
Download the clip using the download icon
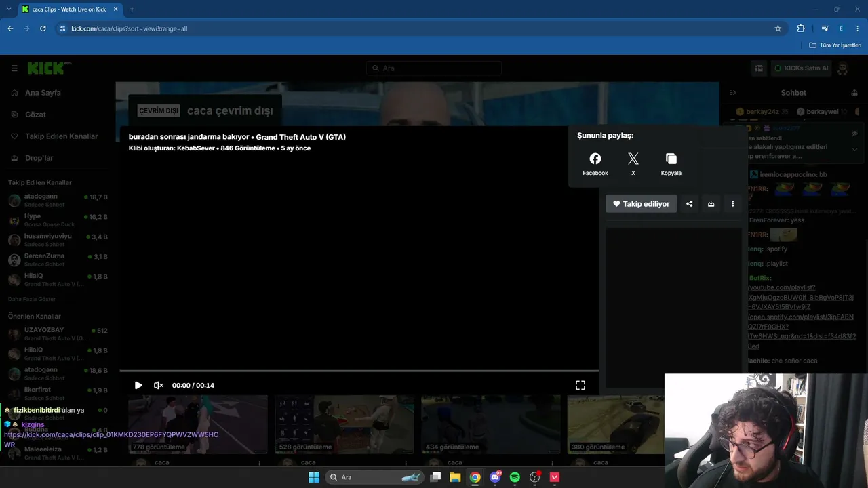tap(711, 203)
